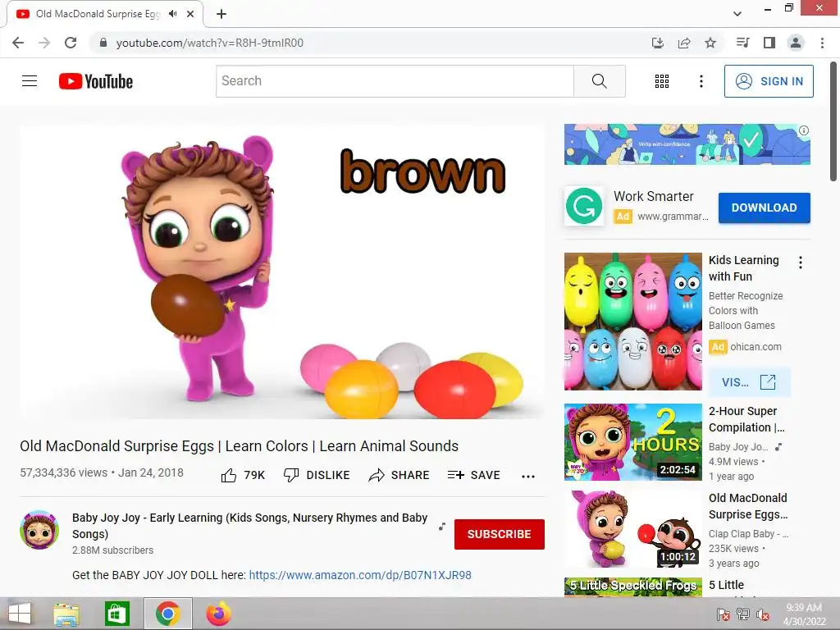The height and width of the screenshot is (630, 840).
Task: Mute the tab via speaker icon
Action: point(172,14)
